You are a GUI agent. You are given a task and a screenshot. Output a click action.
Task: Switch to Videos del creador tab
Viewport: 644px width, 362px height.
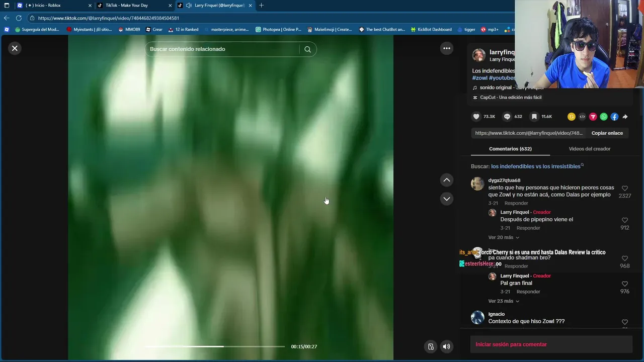pos(589,149)
